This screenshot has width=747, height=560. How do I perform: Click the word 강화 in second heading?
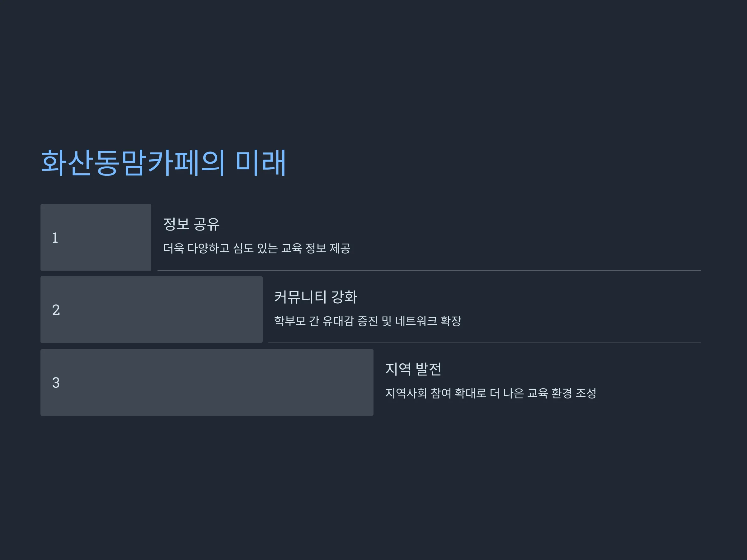344,297
